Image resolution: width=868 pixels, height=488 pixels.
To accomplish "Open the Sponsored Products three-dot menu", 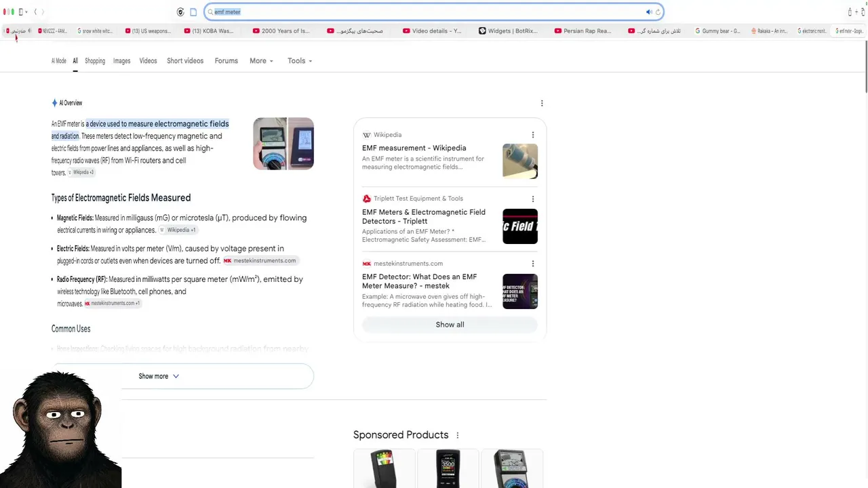I will click(457, 435).
